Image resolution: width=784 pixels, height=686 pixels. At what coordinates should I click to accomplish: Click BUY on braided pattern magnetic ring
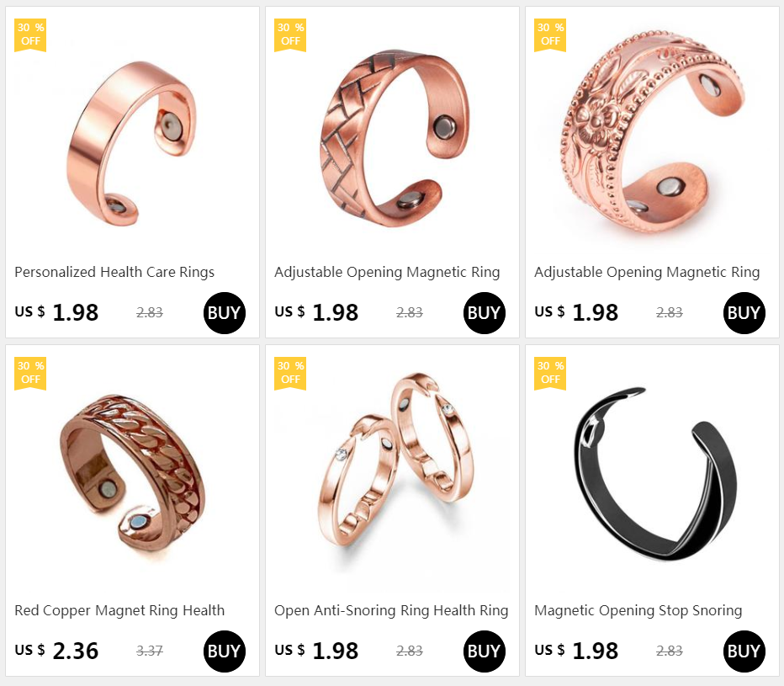click(485, 313)
